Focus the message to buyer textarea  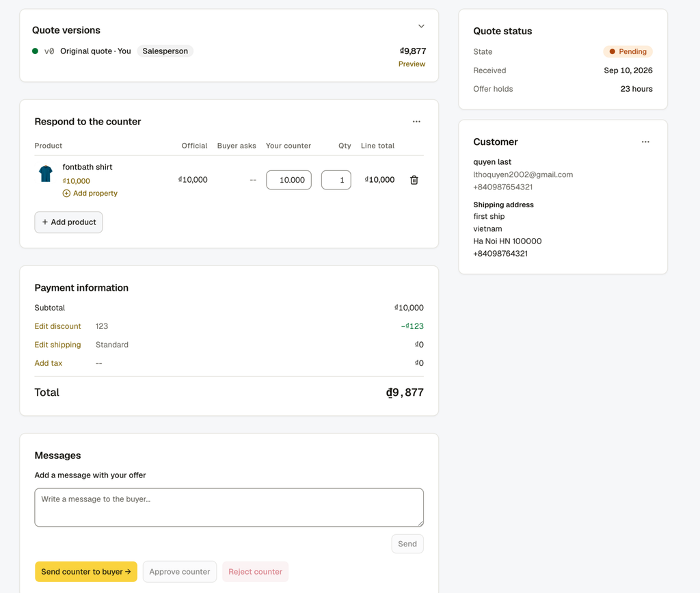click(x=229, y=508)
